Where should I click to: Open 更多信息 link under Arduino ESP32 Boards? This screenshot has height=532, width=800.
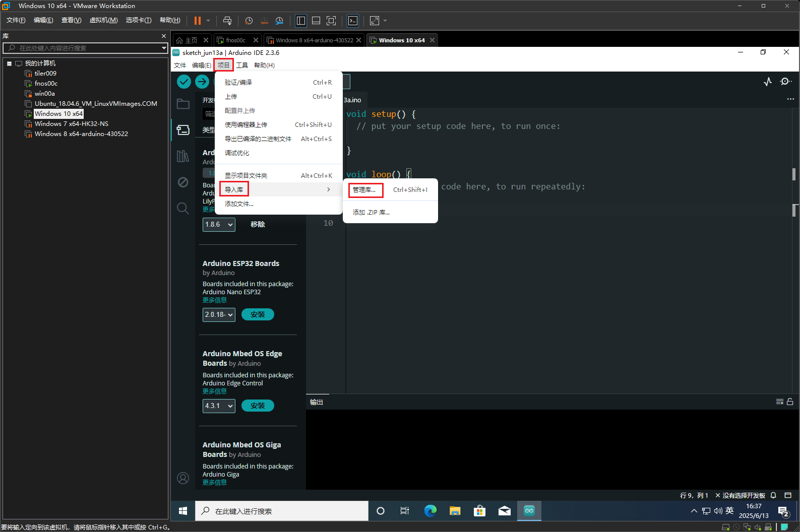coord(215,300)
